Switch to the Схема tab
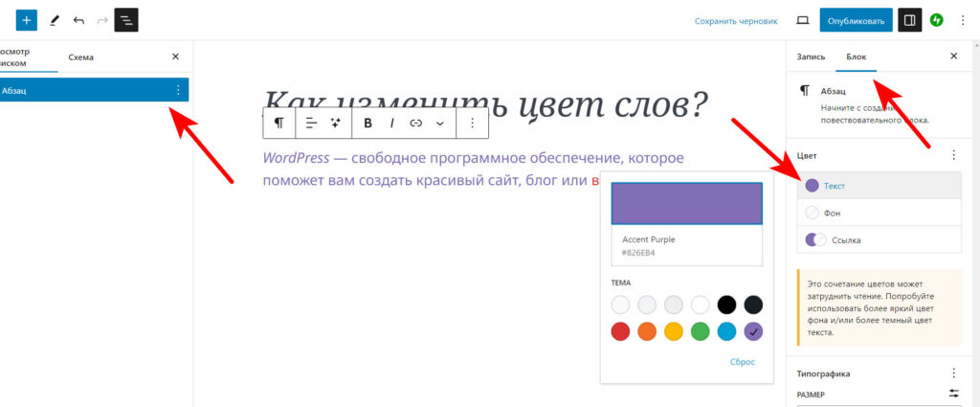The width and height of the screenshot is (980, 407). [x=81, y=57]
